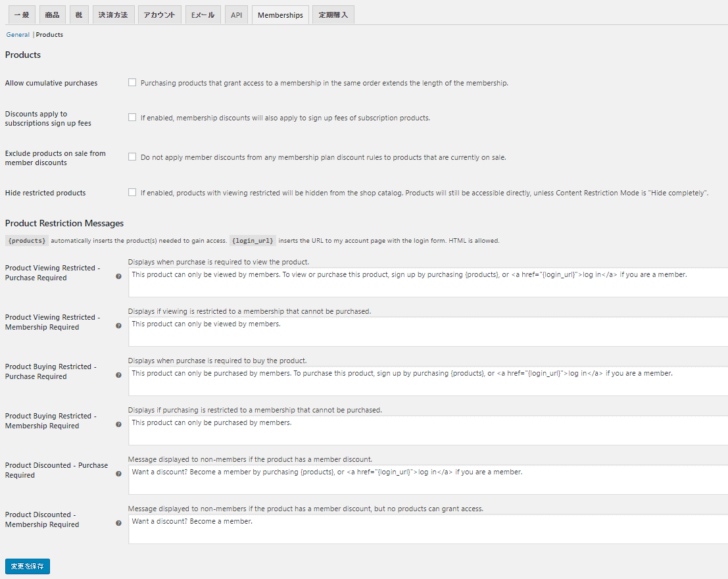Click 'Displays if viewing is restricted to a membership' description
The image size is (728, 579).
[250, 311]
